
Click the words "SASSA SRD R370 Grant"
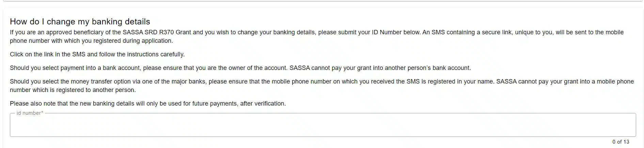(x=152, y=33)
